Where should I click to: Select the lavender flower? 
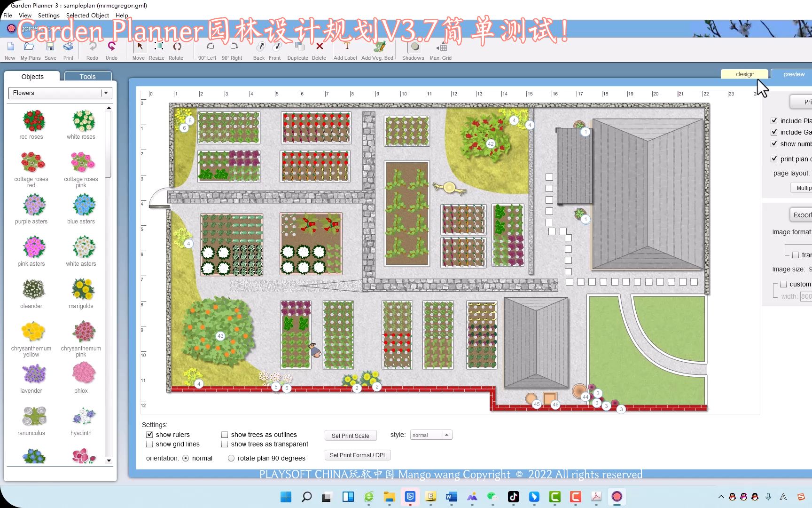33,374
